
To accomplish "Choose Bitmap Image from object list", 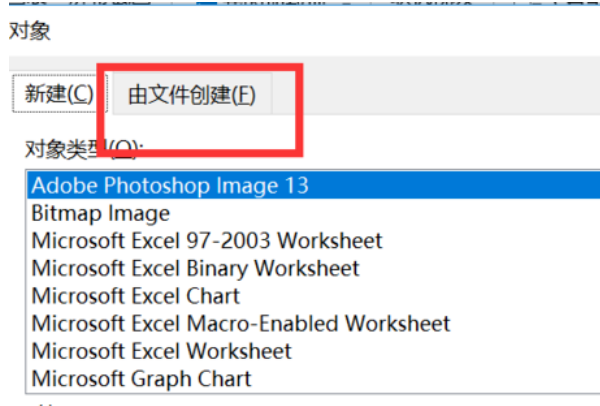I will (313, 213).
